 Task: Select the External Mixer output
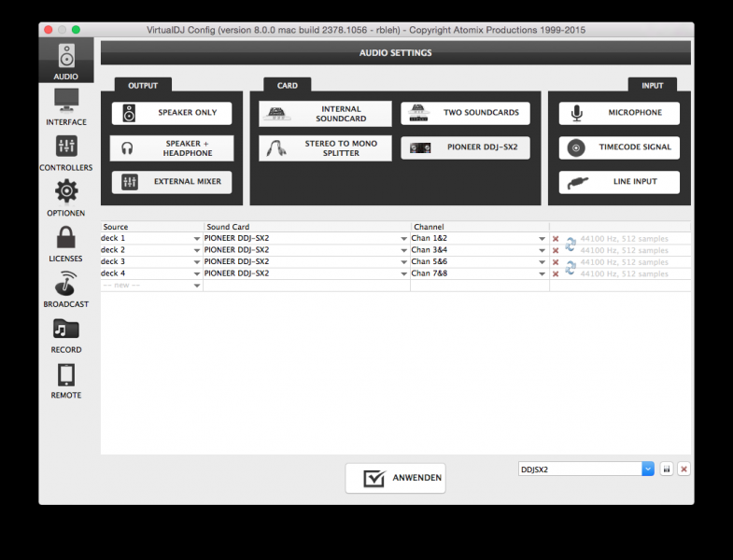coord(172,181)
